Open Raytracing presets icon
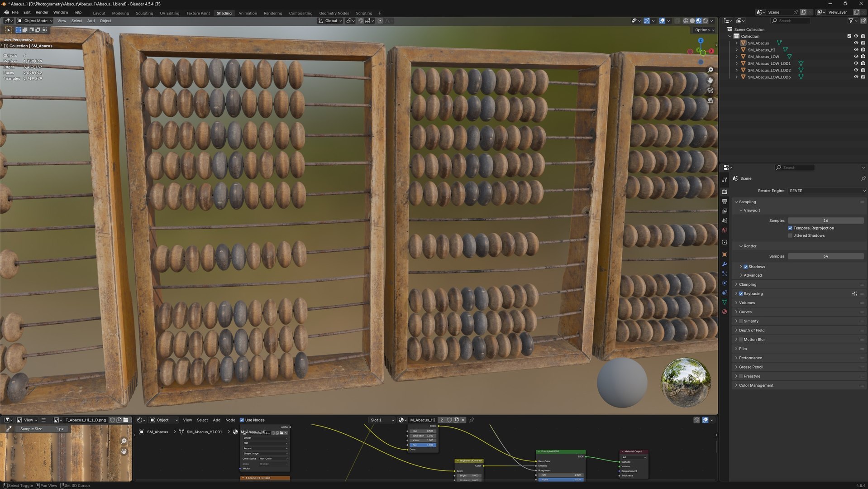 point(854,294)
